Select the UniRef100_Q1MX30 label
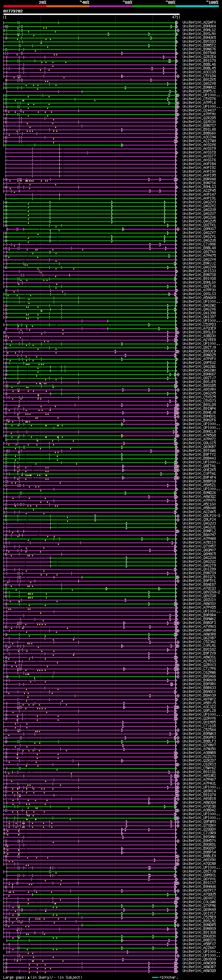 tap(199, 122)
